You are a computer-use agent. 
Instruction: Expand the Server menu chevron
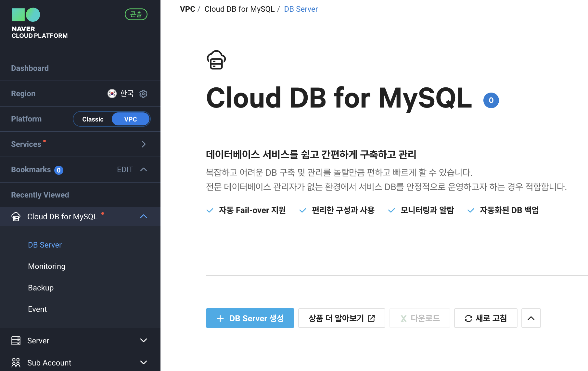[144, 340]
